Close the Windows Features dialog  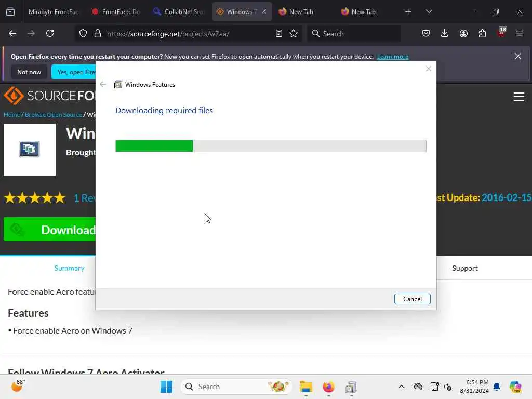click(429, 69)
